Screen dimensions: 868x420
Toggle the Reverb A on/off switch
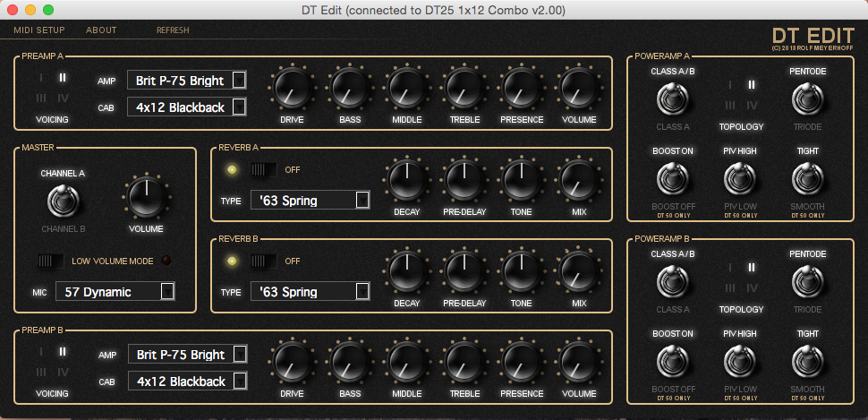coord(264,169)
